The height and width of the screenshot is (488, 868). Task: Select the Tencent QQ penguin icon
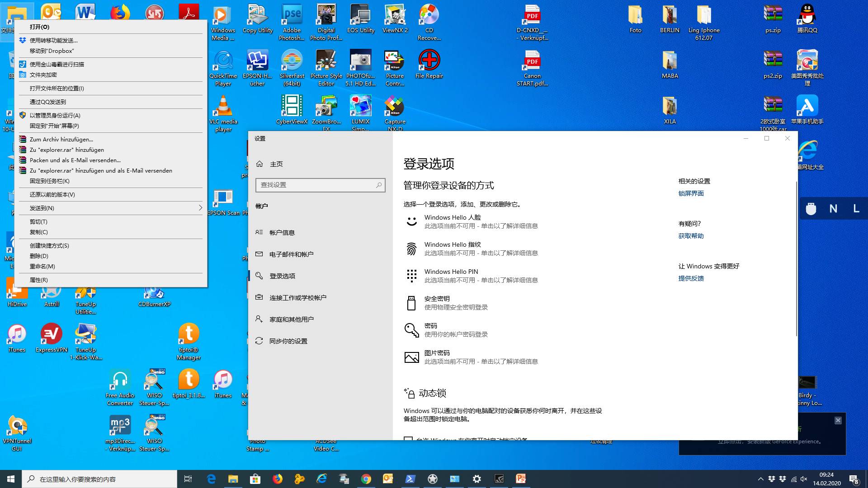coord(807,19)
